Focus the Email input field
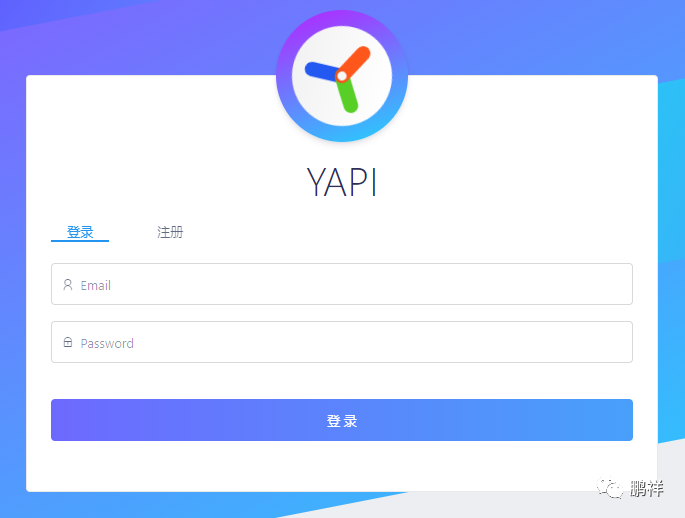 (342, 284)
